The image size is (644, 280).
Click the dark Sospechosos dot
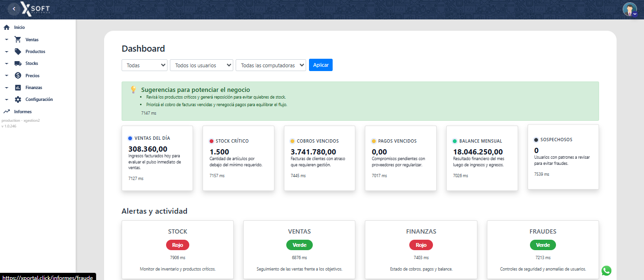pyautogui.click(x=536, y=140)
